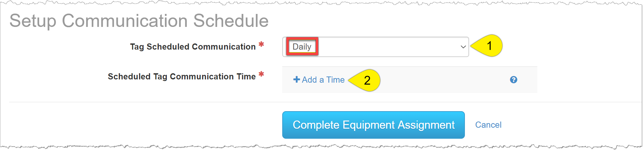
Task: Click the yellow callout marker numbered 2
Action: (x=367, y=80)
